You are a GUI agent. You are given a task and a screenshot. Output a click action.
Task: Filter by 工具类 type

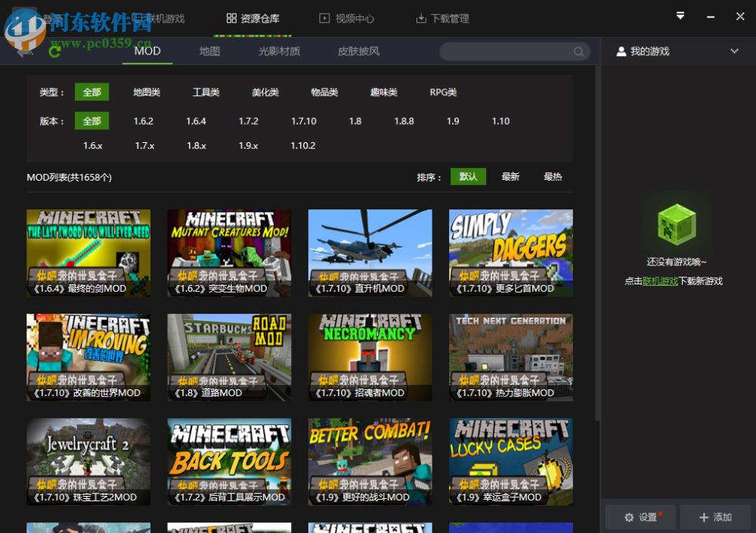click(206, 92)
